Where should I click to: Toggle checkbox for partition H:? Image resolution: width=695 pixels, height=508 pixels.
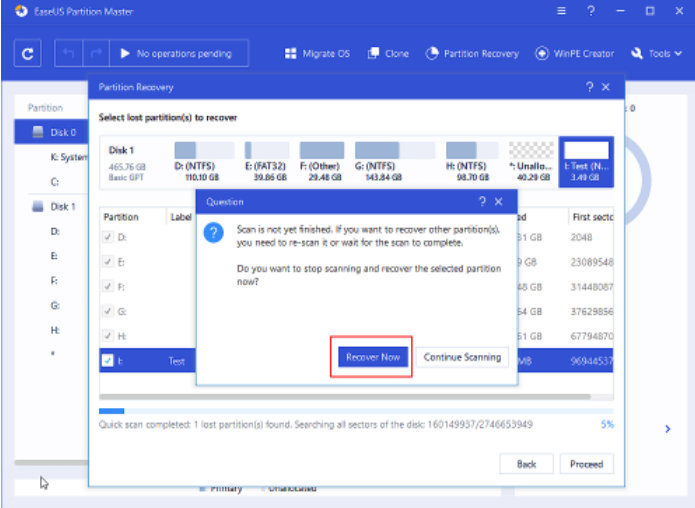coord(108,336)
